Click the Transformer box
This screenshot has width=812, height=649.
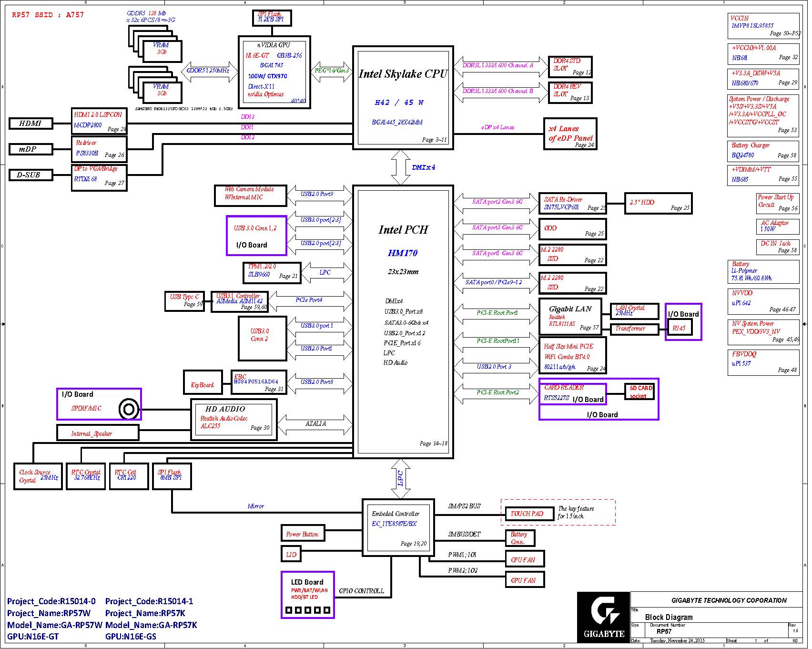pos(635,329)
